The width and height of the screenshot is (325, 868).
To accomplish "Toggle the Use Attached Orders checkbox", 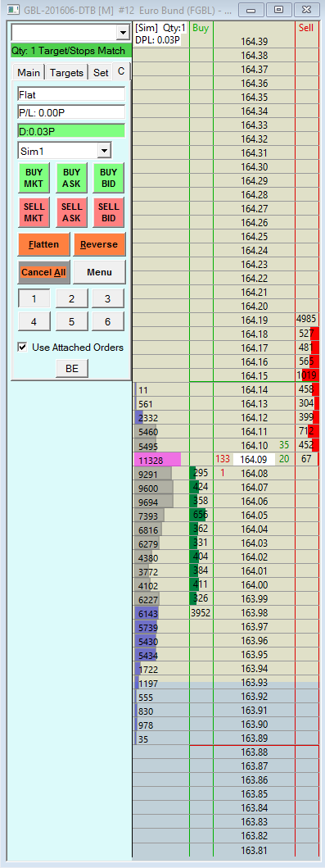I will (23, 347).
